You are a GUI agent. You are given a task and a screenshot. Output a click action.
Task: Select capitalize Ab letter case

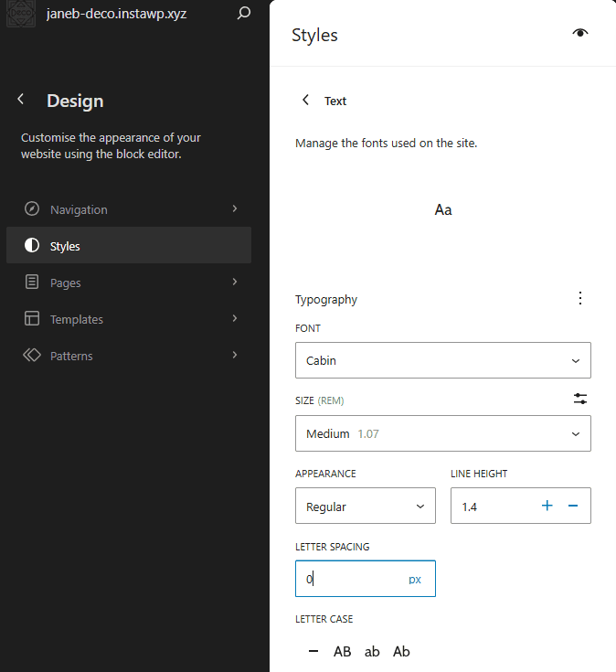[x=401, y=652]
